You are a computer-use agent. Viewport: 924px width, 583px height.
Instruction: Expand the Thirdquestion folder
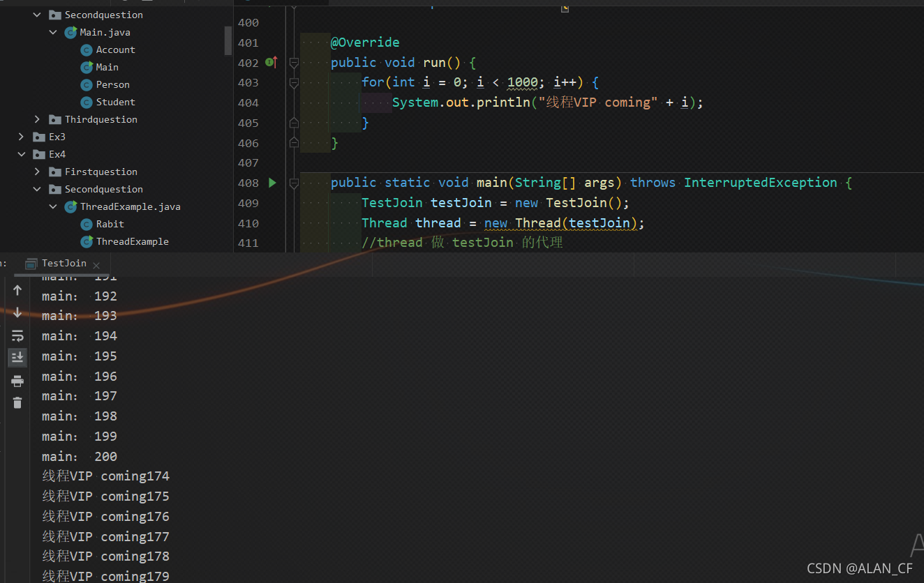click(x=37, y=119)
